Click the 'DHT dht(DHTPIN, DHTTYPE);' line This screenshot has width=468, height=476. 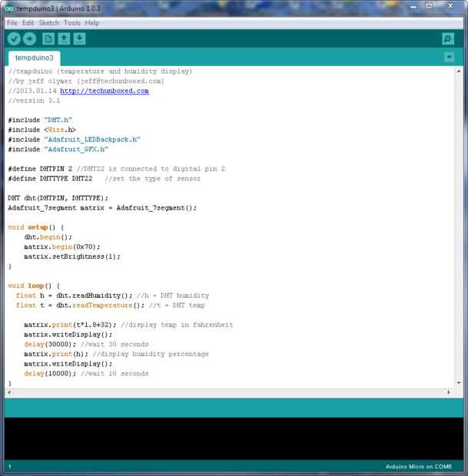[58, 198]
